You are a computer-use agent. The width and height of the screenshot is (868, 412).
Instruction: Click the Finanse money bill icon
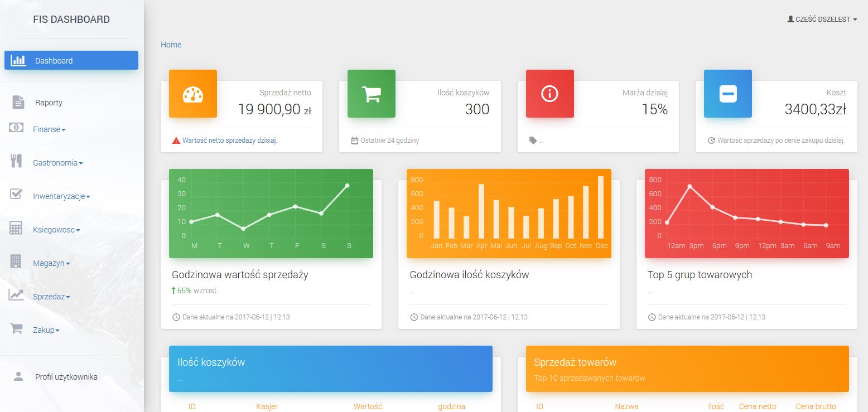[x=16, y=128]
